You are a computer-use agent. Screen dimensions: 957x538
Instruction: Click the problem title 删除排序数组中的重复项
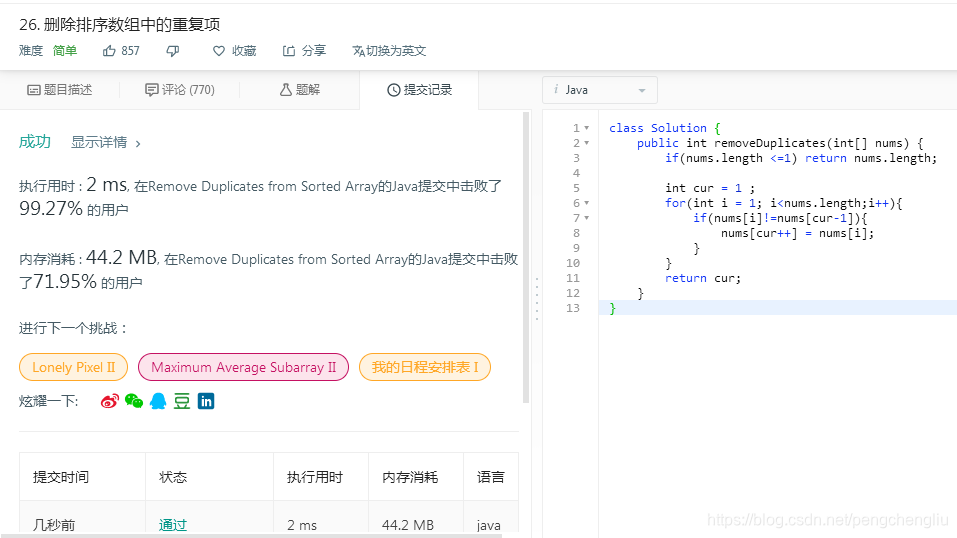coord(132,24)
